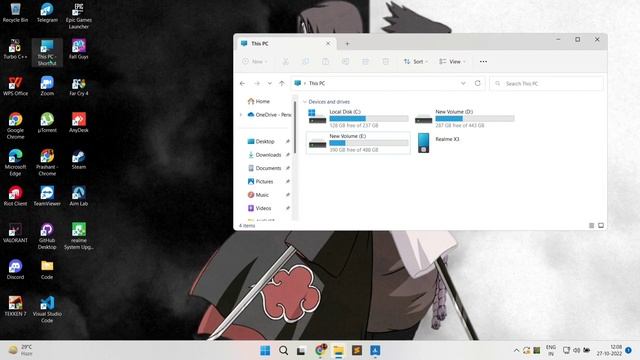Viewport: 640px width, 360px height.
Task: Select the Realme X3 device
Action: click(x=439, y=143)
